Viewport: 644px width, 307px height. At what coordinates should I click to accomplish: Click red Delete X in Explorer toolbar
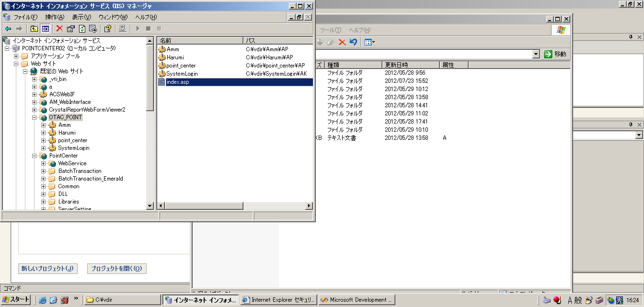[342, 42]
